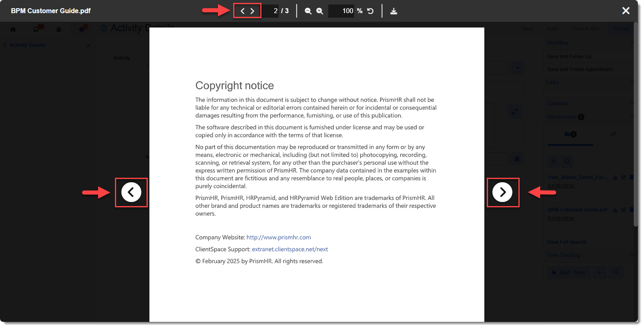
Task: Reset the zoom level to default
Action: (x=370, y=11)
